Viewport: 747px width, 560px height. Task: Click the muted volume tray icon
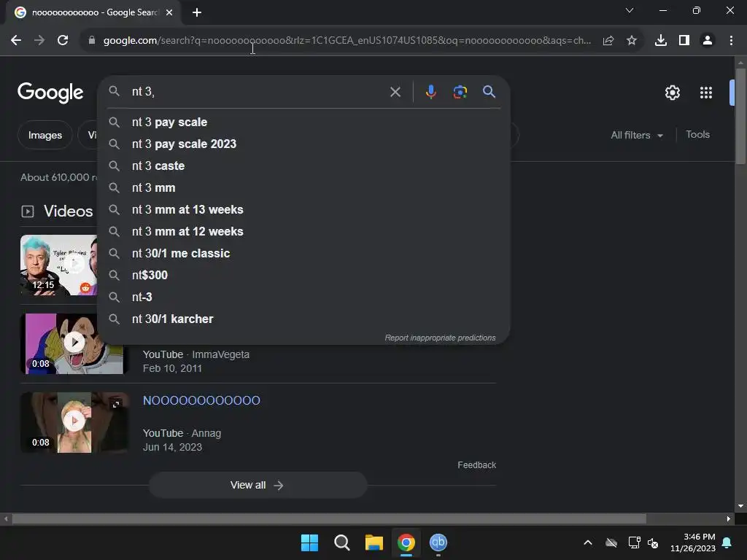tap(653, 542)
